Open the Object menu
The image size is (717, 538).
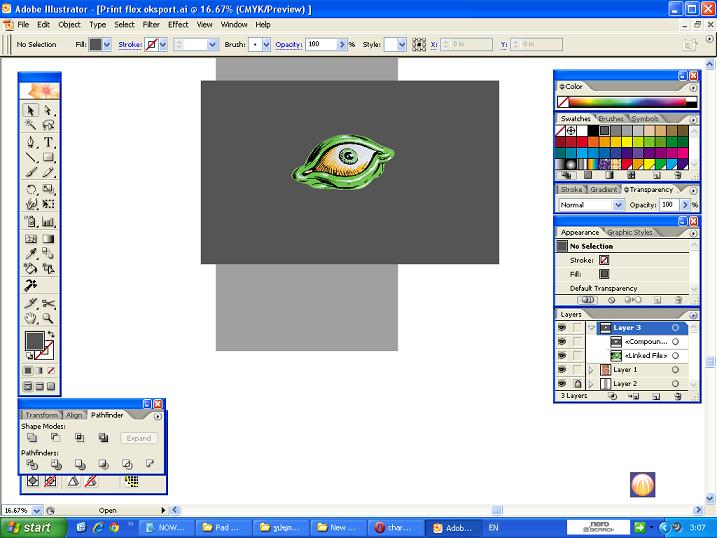[69, 25]
